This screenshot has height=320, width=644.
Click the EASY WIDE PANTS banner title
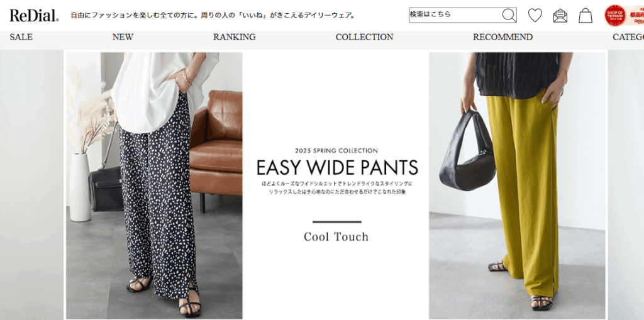(x=337, y=168)
